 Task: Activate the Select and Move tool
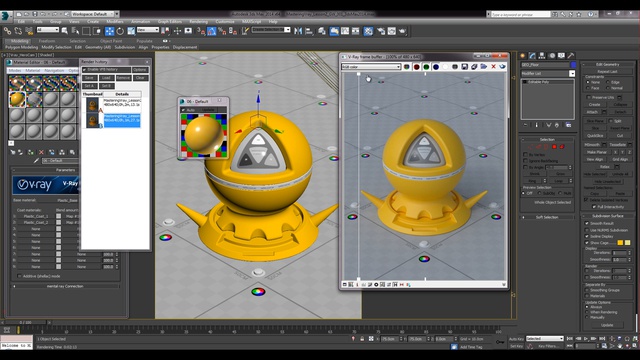click(109, 31)
